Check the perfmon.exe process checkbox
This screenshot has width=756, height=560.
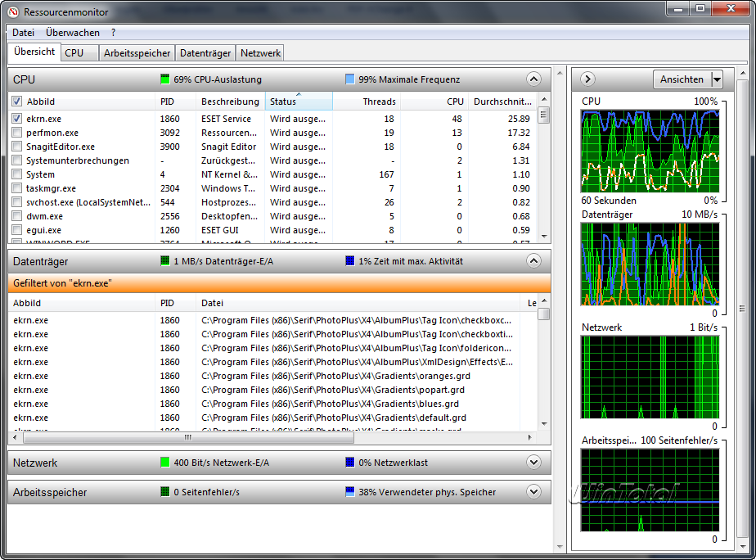[x=17, y=133]
